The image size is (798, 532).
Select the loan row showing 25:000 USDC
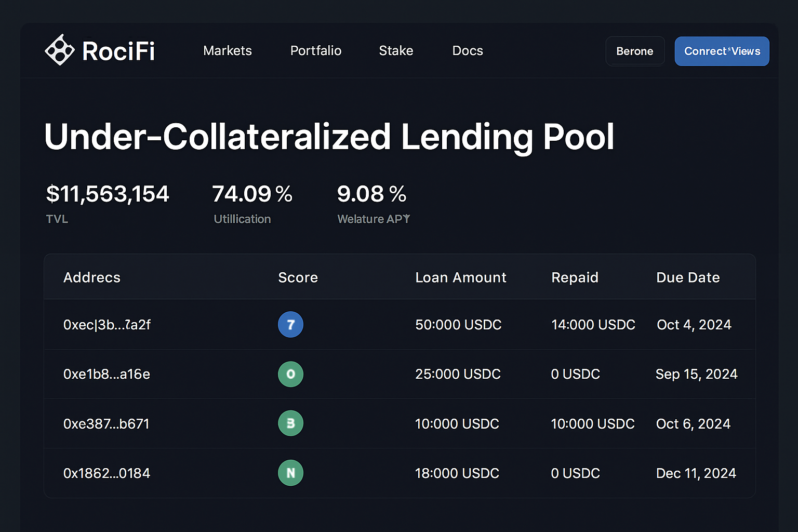coord(457,374)
